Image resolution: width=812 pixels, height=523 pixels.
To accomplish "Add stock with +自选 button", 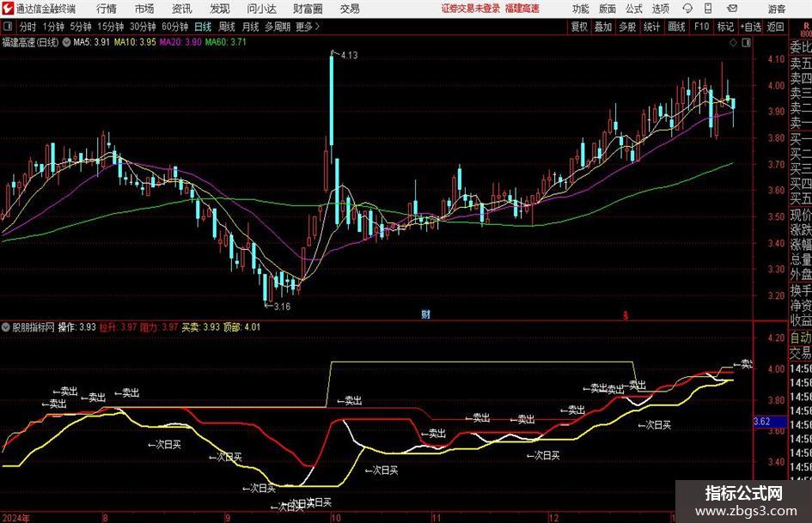I will tap(751, 27).
